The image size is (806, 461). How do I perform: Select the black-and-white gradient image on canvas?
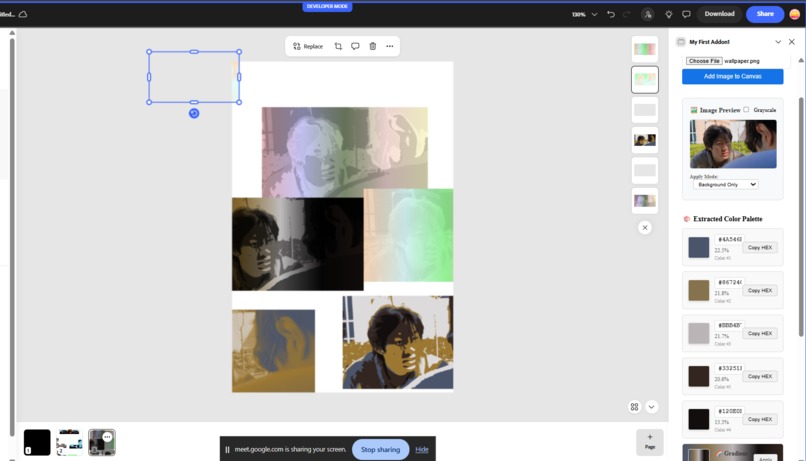pos(297,244)
